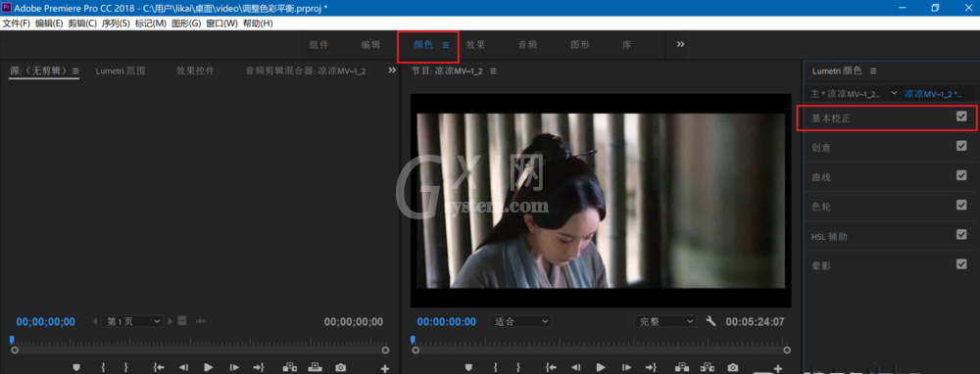The height and width of the screenshot is (374, 980).
Task: Play sequence in Program monitor
Action: click(x=602, y=368)
